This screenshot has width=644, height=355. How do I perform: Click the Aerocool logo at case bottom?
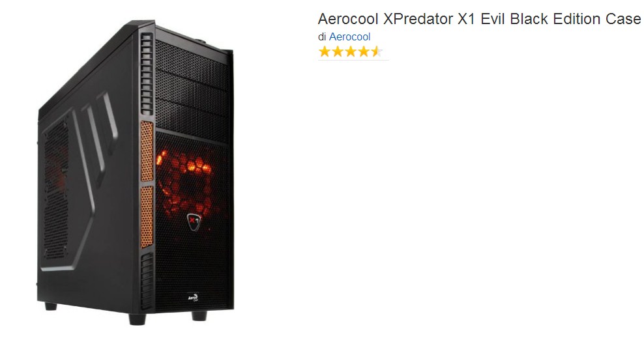pos(193,297)
